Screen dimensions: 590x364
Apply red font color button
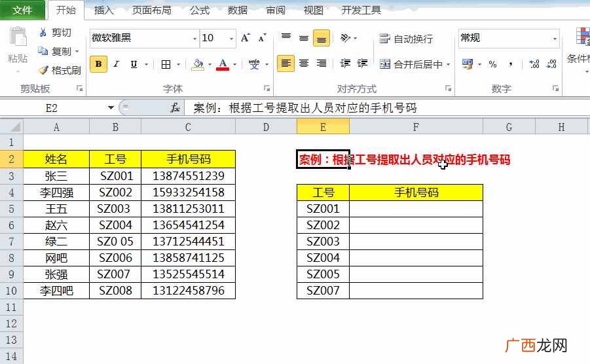[223, 64]
